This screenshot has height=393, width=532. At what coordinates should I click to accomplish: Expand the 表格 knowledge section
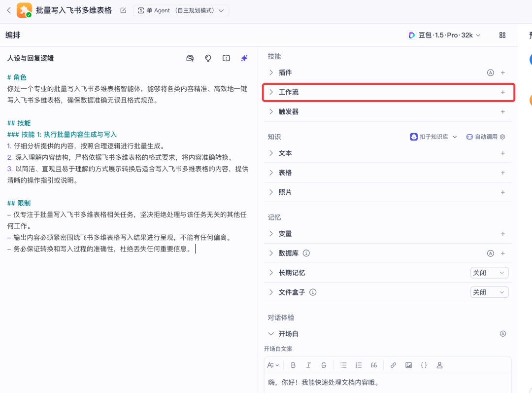click(271, 173)
